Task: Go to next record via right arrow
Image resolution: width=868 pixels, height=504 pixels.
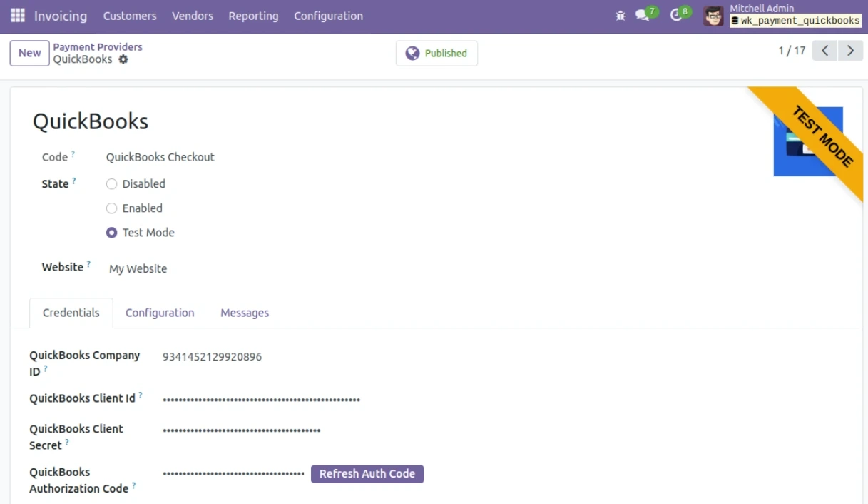Action: tap(849, 50)
